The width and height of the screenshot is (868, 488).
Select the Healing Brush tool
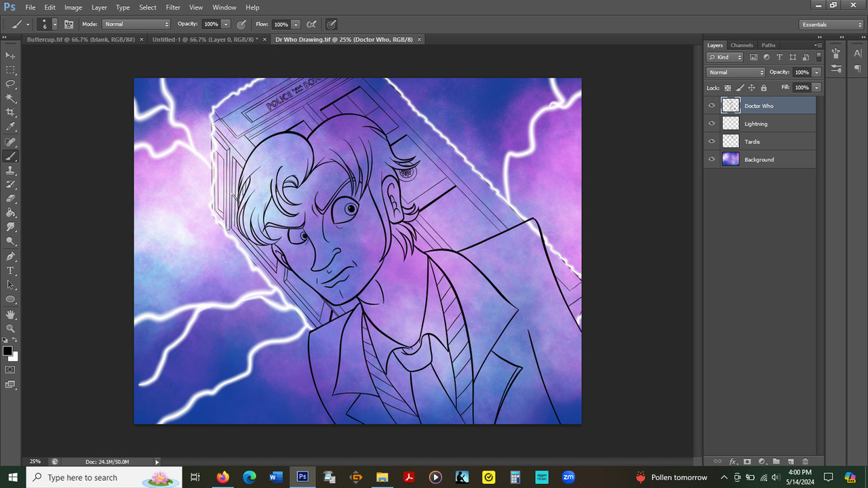pyautogui.click(x=10, y=142)
